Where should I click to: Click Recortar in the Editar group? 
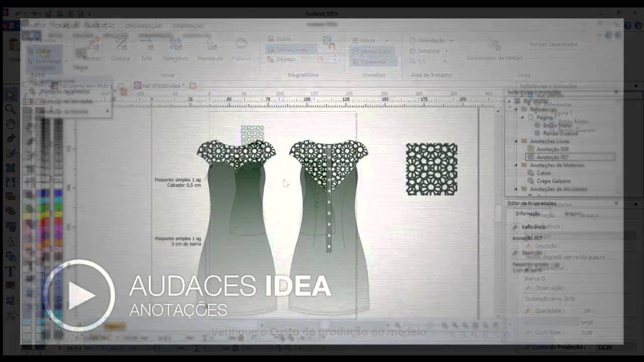point(41,40)
